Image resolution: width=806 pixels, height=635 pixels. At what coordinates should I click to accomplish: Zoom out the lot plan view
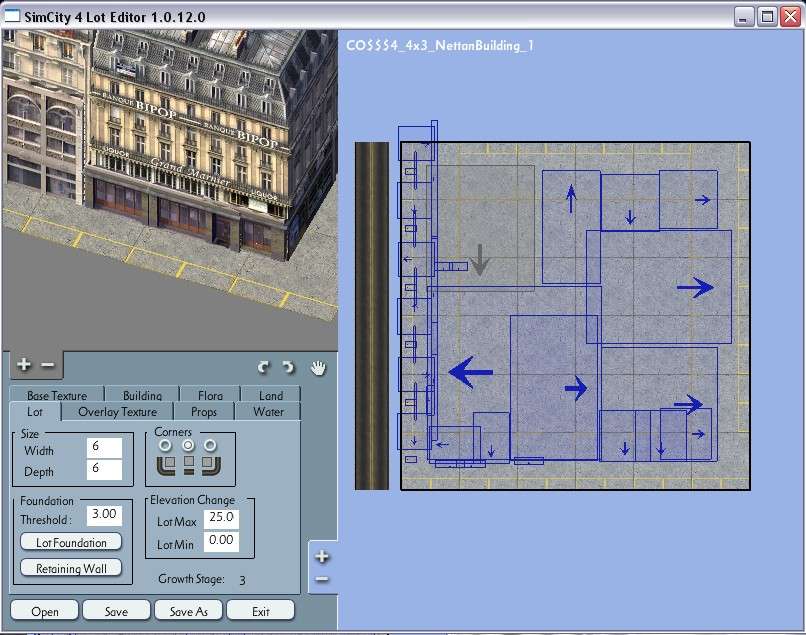coord(322,579)
